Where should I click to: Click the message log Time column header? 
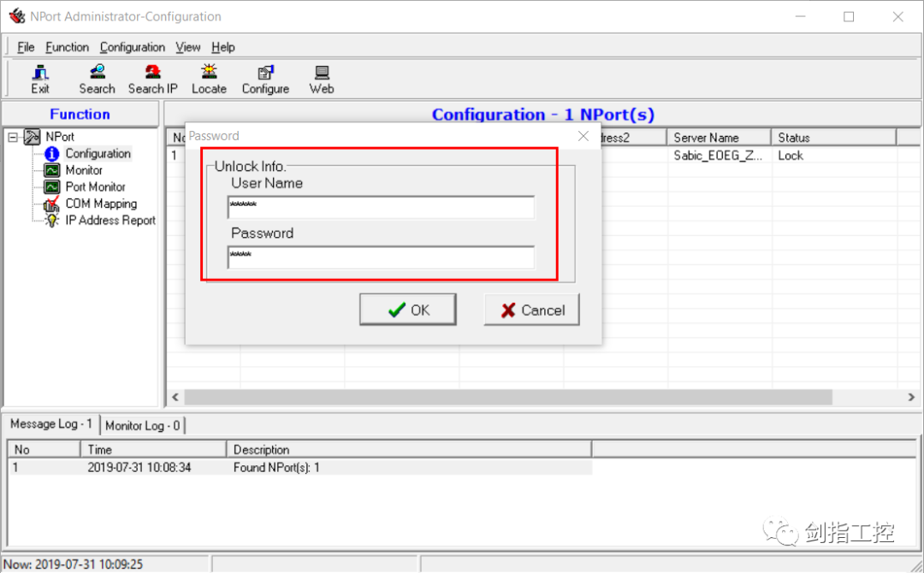(x=153, y=449)
